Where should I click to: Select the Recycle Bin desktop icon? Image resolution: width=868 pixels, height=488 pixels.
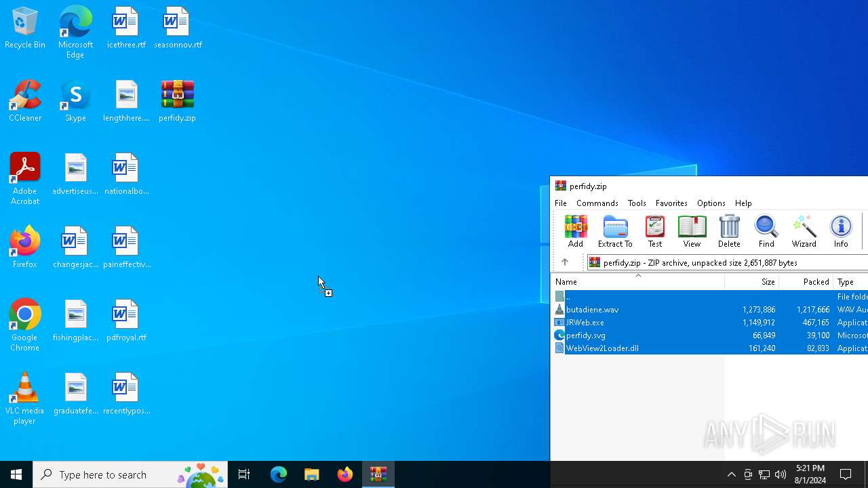click(25, 28)
